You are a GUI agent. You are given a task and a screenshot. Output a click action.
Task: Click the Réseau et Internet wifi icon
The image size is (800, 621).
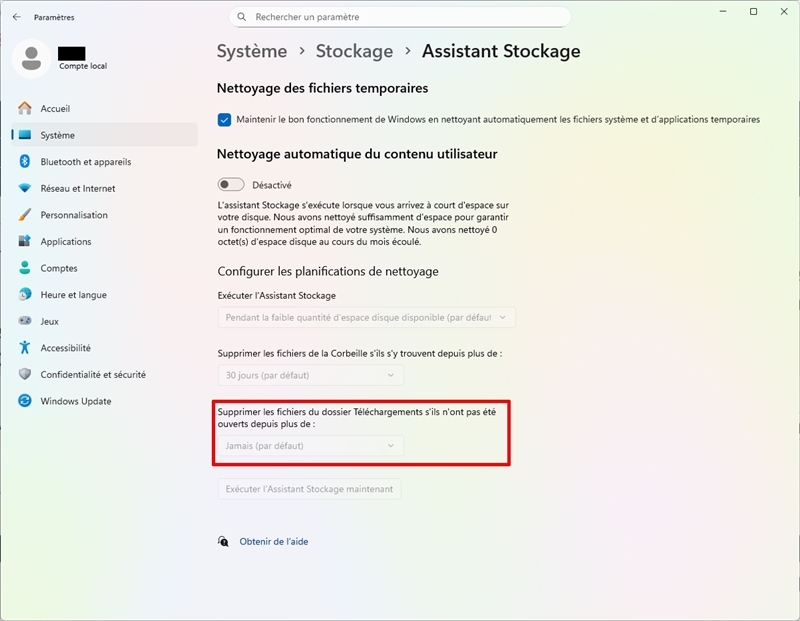tap(25, 188)
